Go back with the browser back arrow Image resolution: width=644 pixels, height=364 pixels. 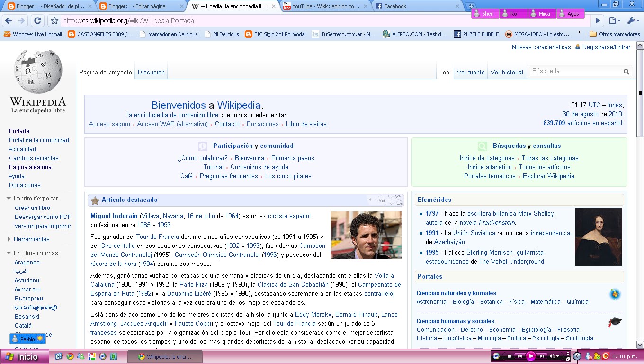pos(9,21)
